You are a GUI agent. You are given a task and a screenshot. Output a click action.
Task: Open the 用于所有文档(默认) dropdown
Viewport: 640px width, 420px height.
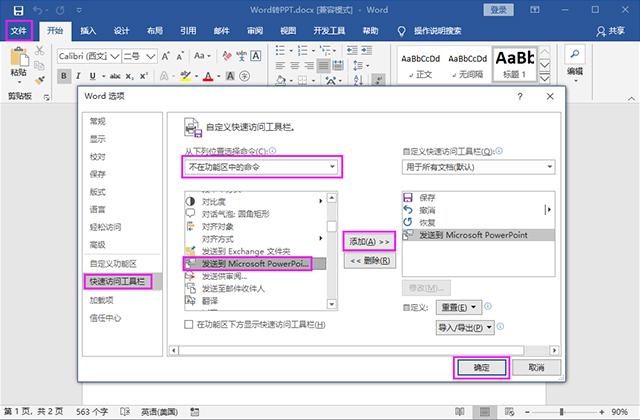pos(478,167)
